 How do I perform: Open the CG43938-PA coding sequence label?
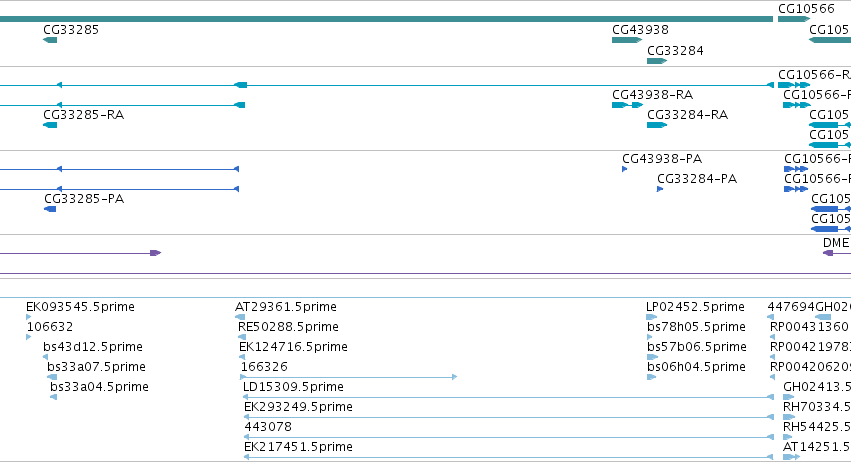click(x=662, y=159)
